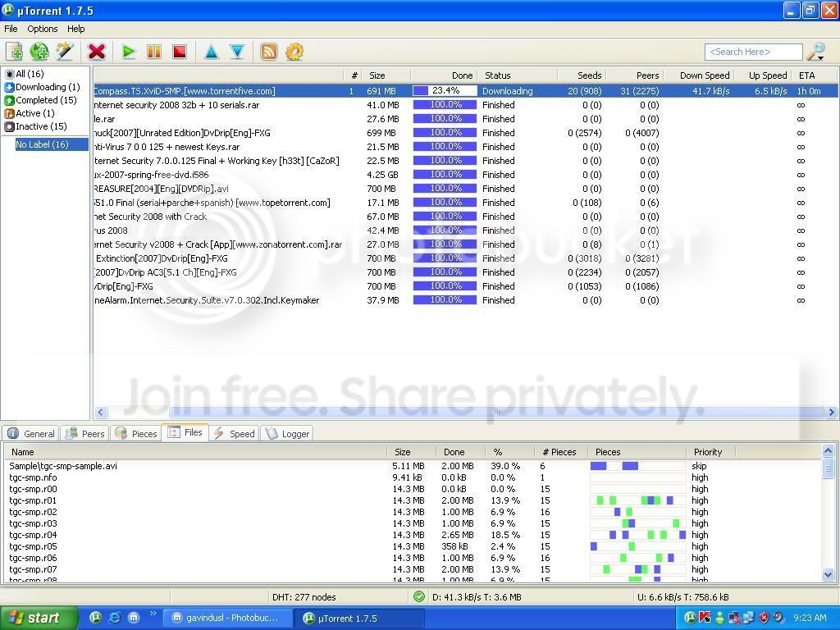
Task: Click the green network status check icon
Action: click(419, 597)
